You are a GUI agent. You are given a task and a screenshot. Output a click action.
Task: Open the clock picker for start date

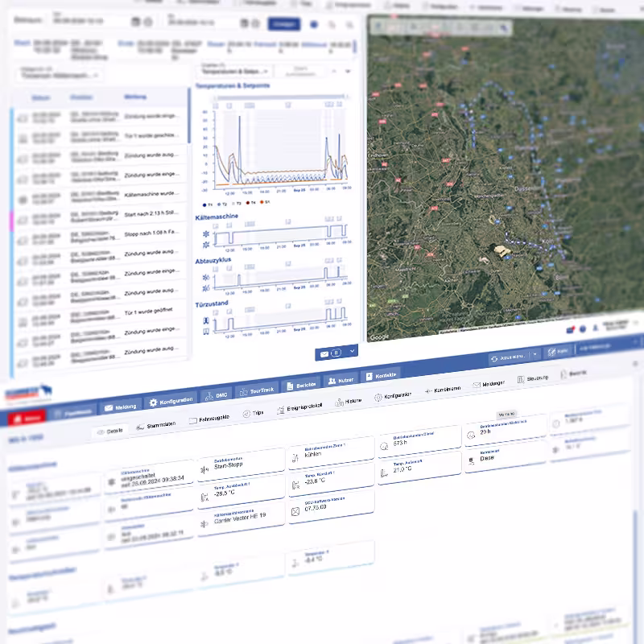[148, 23]
